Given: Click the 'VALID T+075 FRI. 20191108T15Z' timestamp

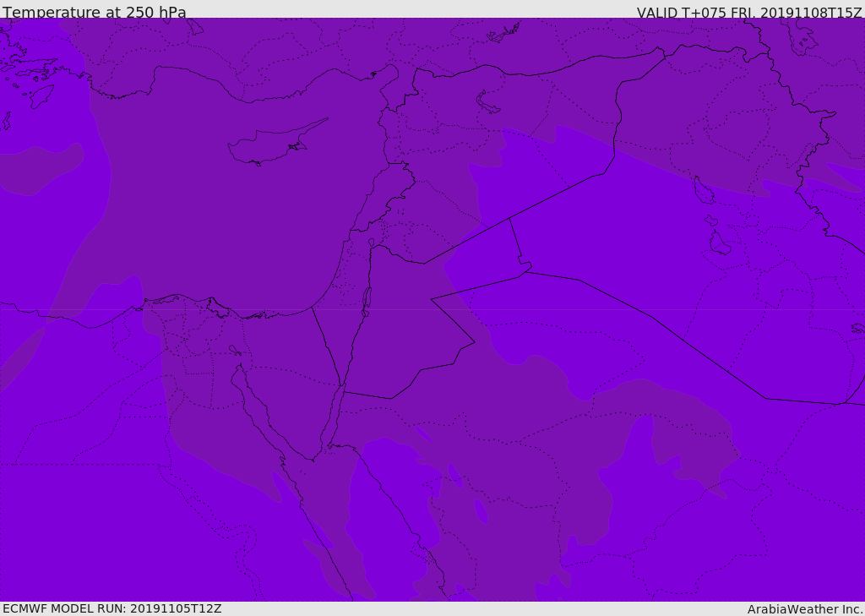Looking at the screenshot, I should pos(748,13).
